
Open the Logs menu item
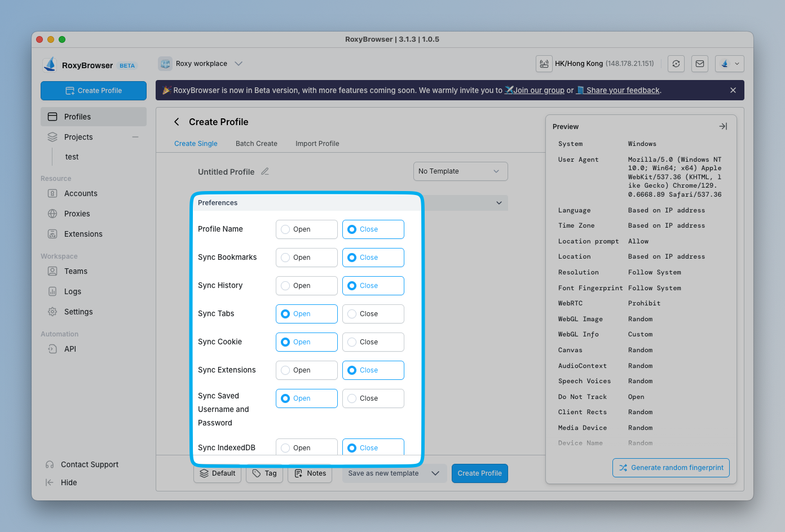click(x=94, y=291)
